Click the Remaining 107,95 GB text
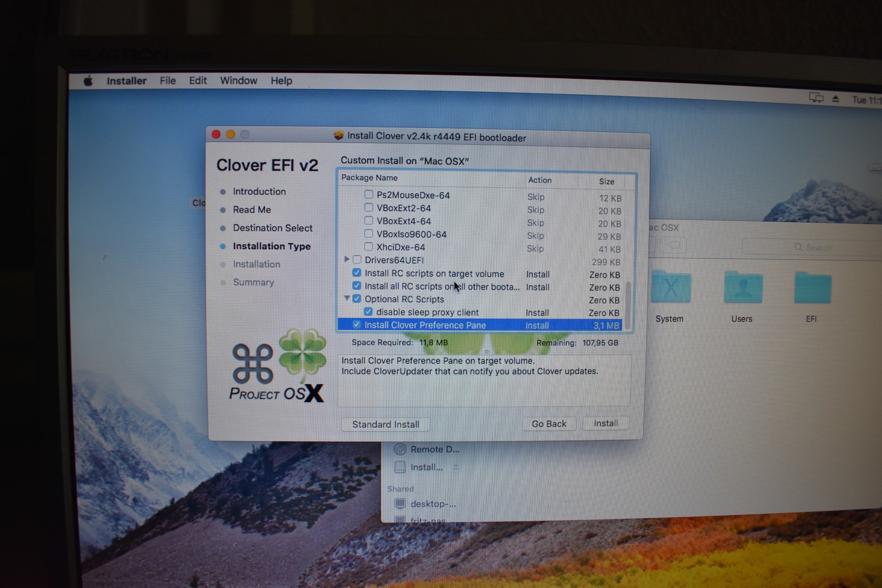882x588 pixels. point(577,343)
